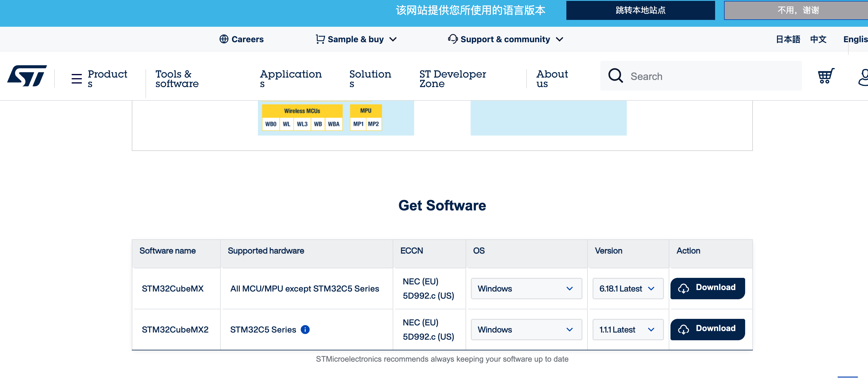Click the search magnifier icon
This screenshot has width=868, height=378.
point(615,76)
